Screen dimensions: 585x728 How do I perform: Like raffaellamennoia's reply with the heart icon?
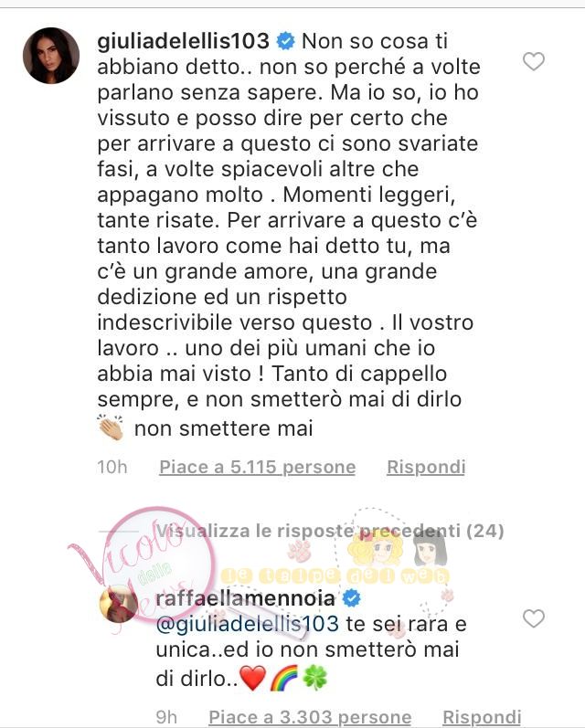(x=534, y=618)
